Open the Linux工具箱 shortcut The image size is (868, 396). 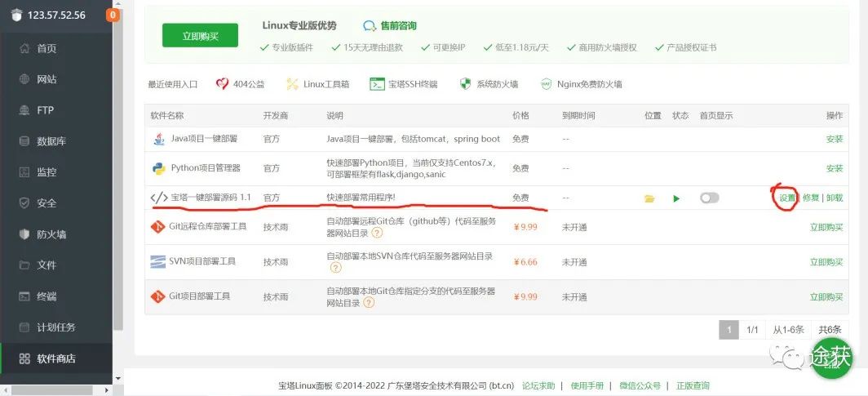click(318, 84)
